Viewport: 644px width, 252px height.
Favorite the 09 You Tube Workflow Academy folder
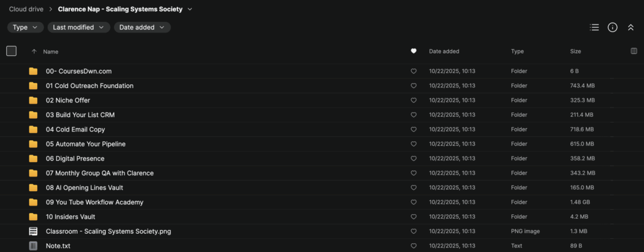pyautogui.click(x=413, y=202)
